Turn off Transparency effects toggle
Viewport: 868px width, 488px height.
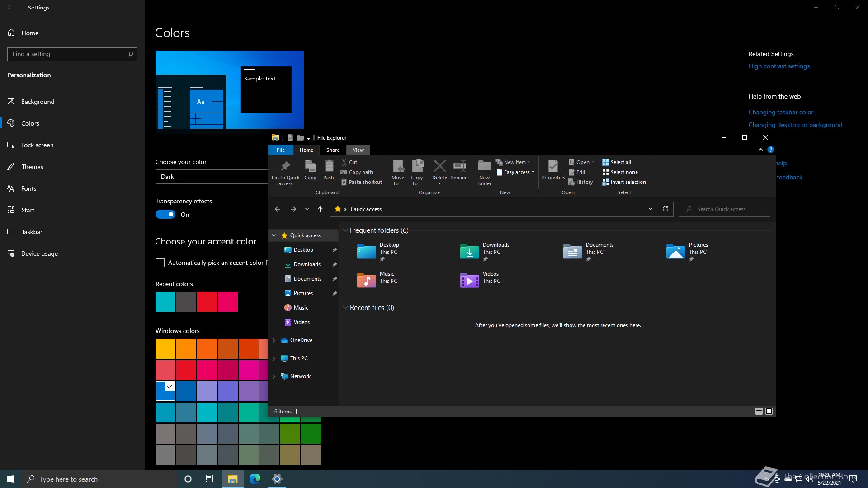pyautogui.click(x=165, y=215)
